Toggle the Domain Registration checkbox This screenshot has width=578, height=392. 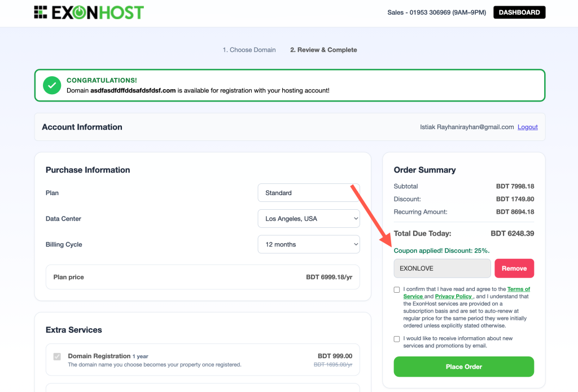coord(57,356)
